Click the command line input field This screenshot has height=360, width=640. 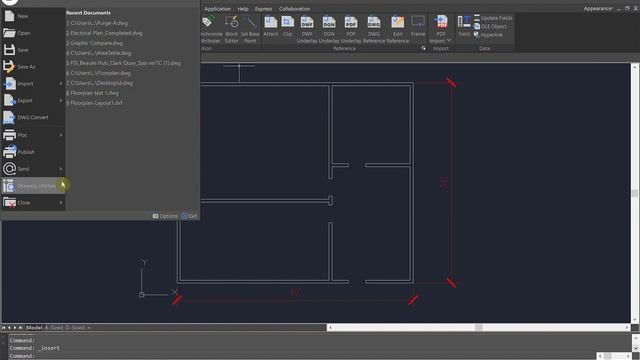[x=302, y=356]
